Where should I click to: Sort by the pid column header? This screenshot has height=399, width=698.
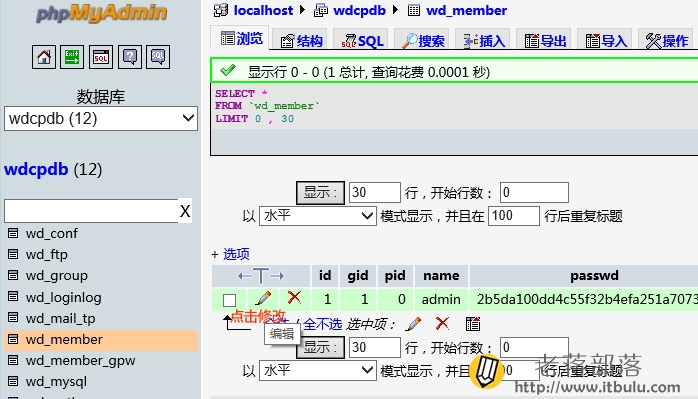point(395,276)
